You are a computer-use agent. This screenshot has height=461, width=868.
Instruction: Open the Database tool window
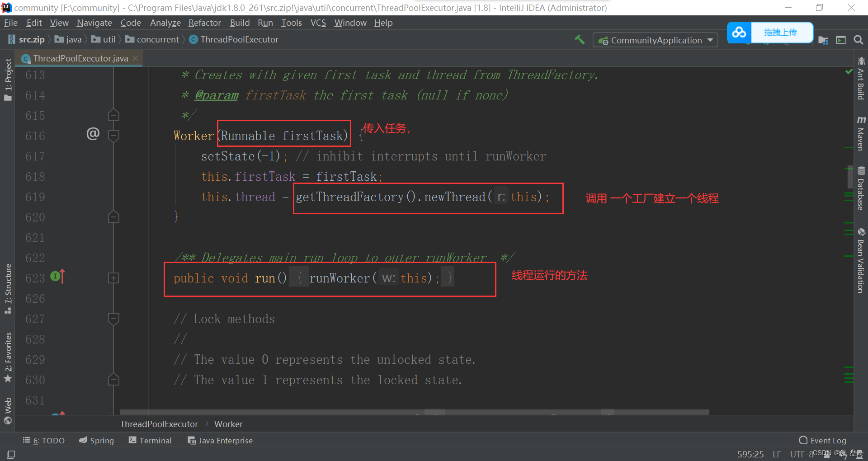(x=861, y=188)
